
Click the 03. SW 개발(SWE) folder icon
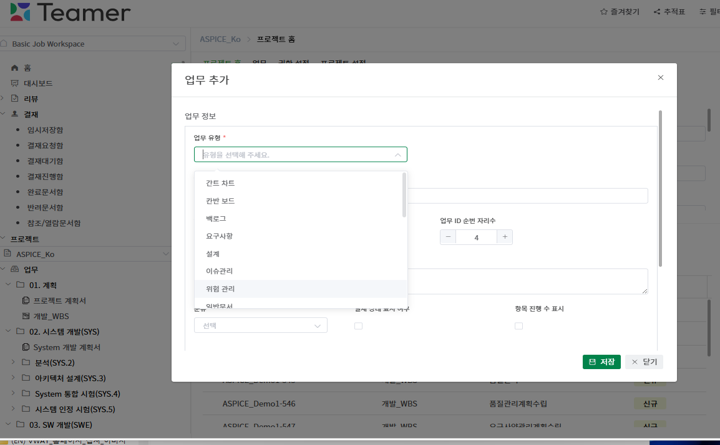tap(20, 424)
